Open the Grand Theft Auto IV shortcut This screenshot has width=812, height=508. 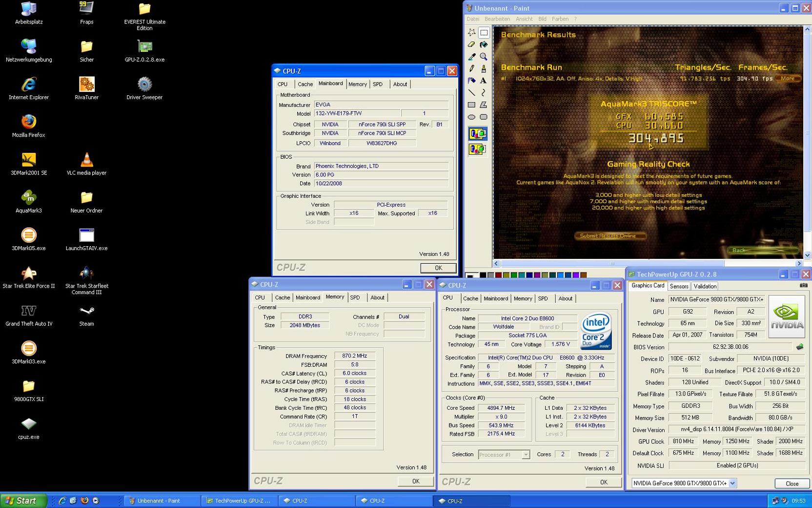pos(29,315)
